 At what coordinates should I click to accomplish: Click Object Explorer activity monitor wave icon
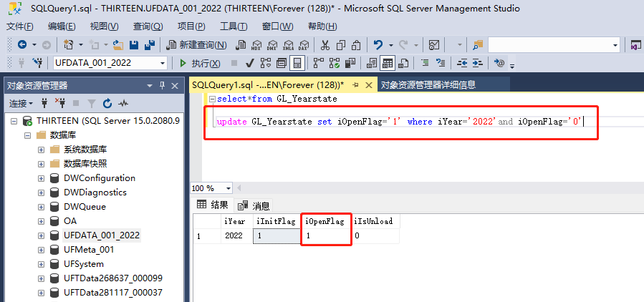[x=122, y=103]
